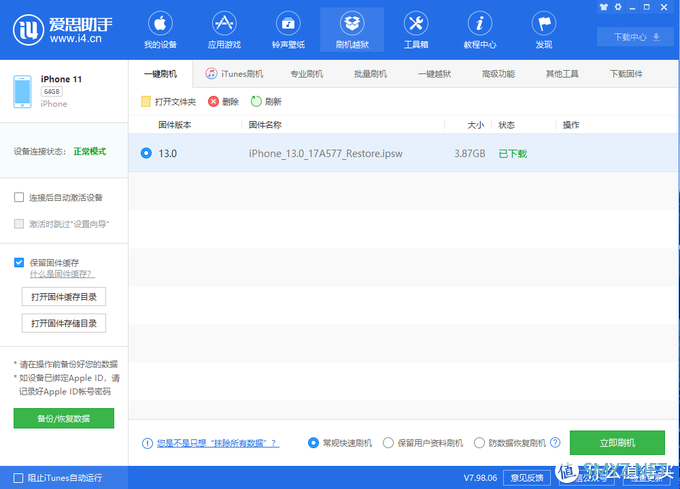Click 正常模式 connection status text

coord(90,151)
